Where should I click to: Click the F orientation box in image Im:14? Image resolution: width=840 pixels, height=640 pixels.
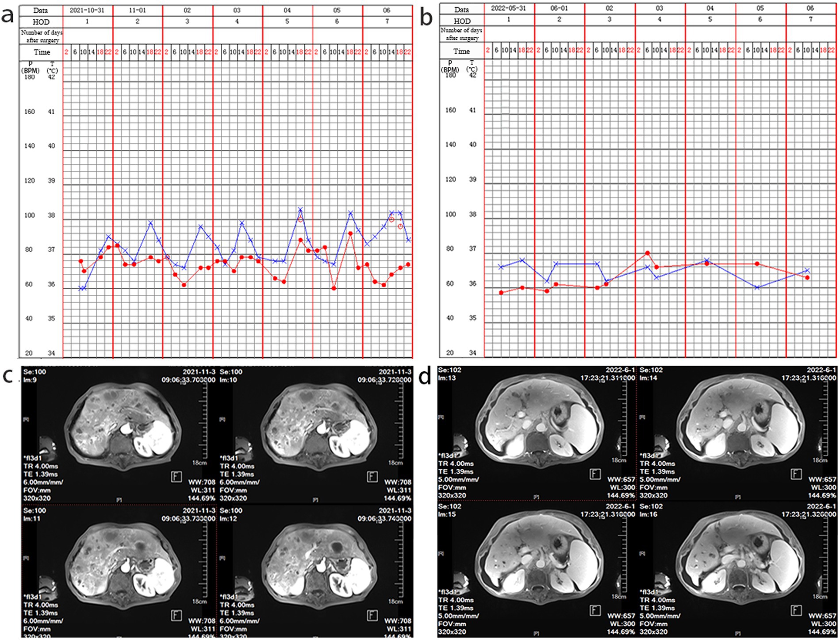[x=796, y=474]
